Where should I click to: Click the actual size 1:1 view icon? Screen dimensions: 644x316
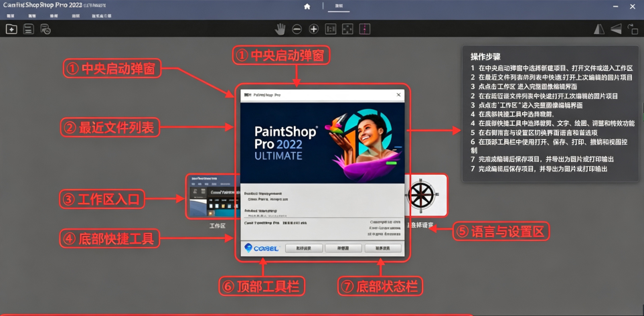[x=331, y=29]
